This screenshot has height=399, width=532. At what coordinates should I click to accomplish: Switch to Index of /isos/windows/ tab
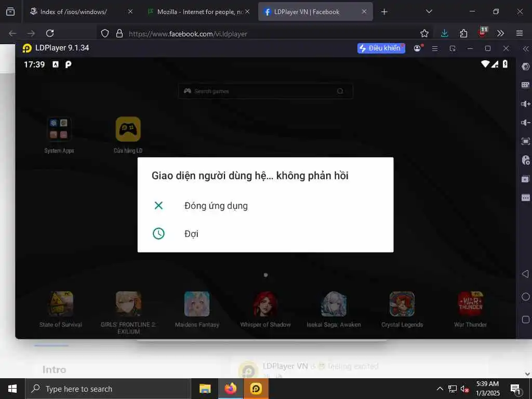[75, 12]
